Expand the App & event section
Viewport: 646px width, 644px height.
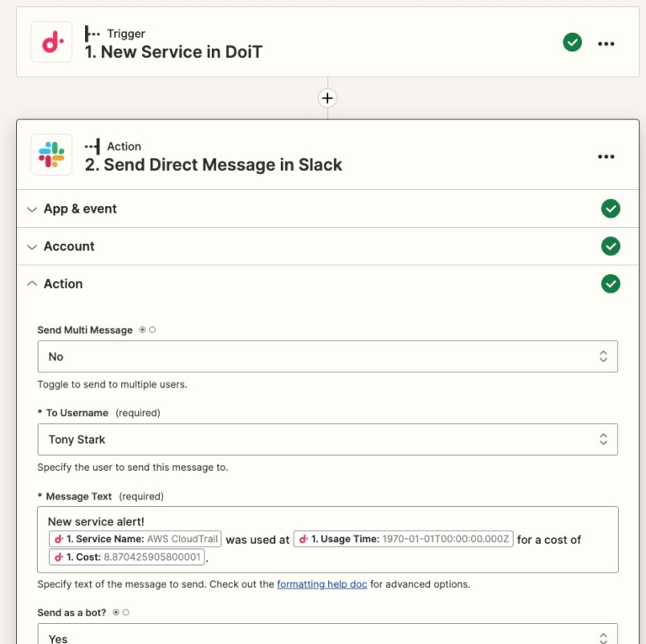click(x=327, y=209)
